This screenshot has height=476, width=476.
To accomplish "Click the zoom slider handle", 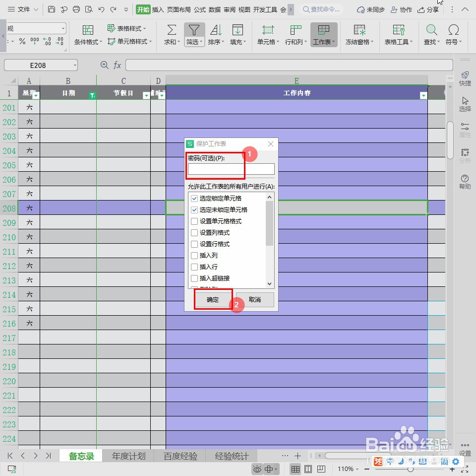I will pyautogui.click(x=411, y=470).
